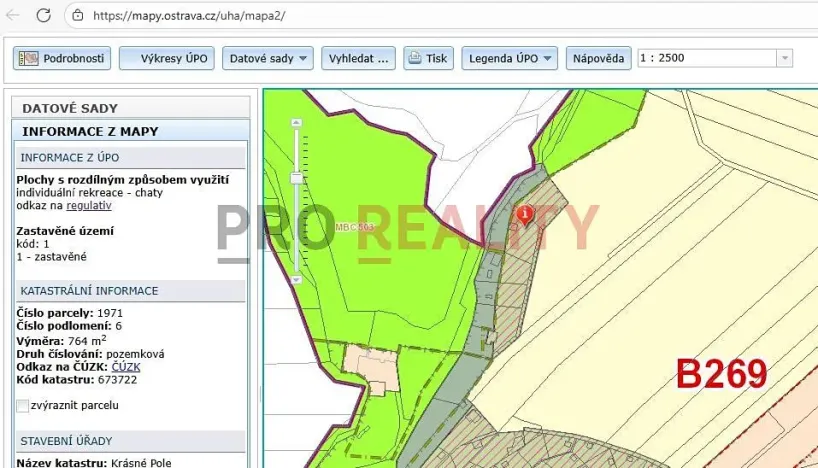Open the Legenda ÚPO dropdown

click(x=509, y=58)
